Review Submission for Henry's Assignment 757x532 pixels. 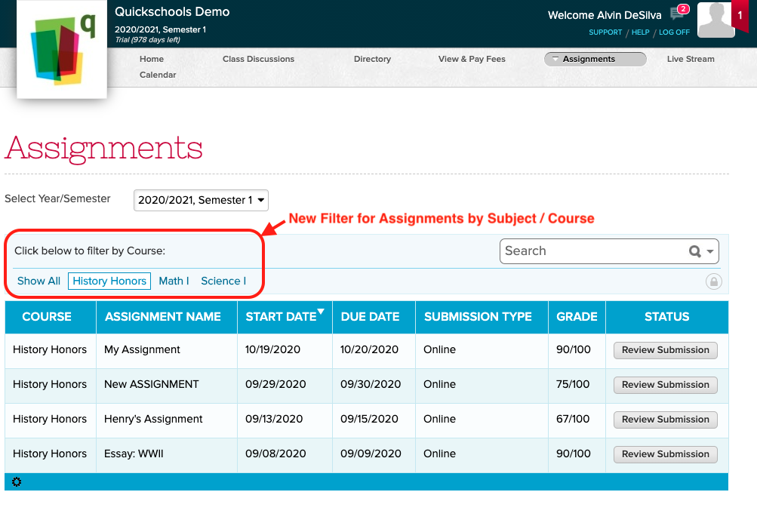(665, 420)
